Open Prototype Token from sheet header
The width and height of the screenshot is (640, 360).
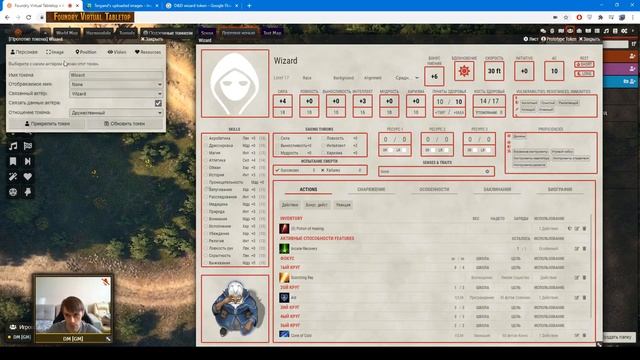point(558,39)
